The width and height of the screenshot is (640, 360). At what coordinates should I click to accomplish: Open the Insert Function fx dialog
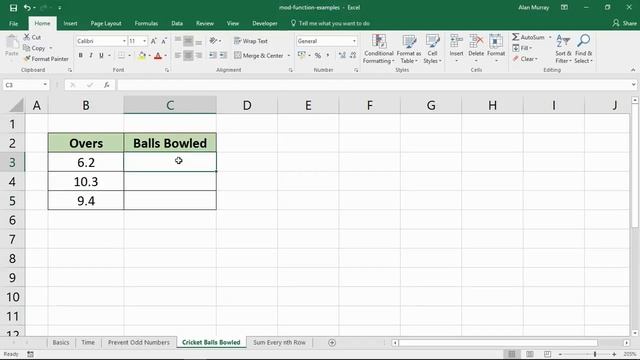107,85
